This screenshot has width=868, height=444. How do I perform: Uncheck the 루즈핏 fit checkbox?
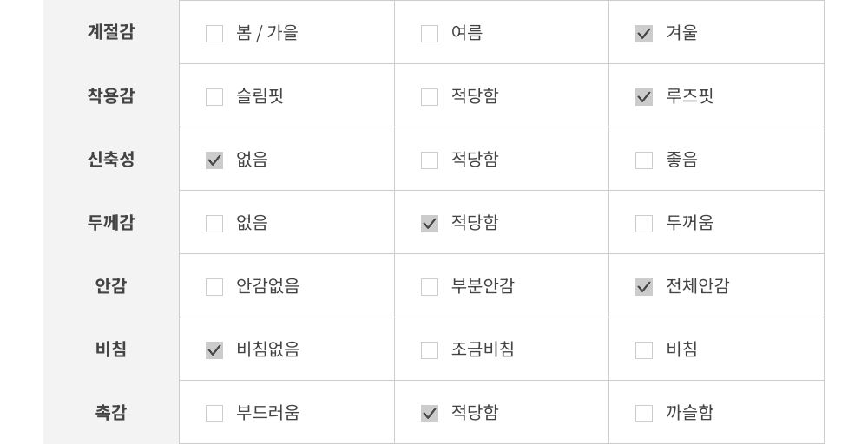pyautogui.click(x=644, y=97)
